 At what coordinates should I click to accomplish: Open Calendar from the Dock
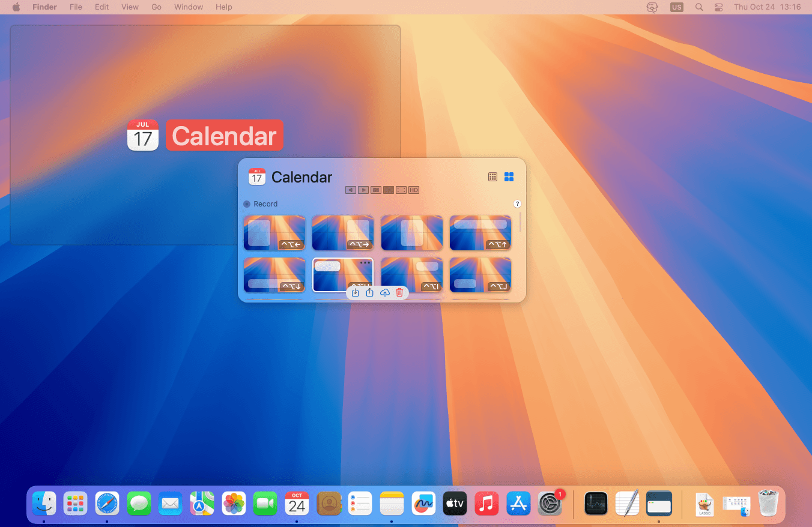pyautogui.click(x=297, y=504)
